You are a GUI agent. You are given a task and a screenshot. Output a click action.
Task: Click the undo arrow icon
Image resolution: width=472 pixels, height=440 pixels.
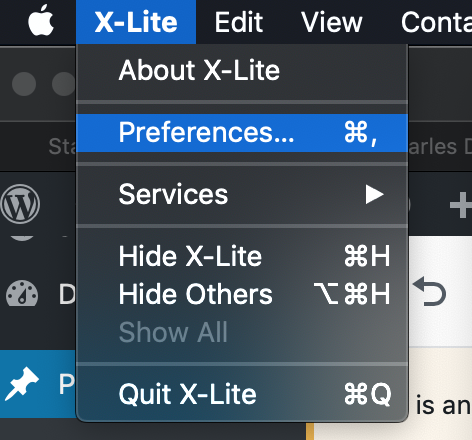click(430, 291)
